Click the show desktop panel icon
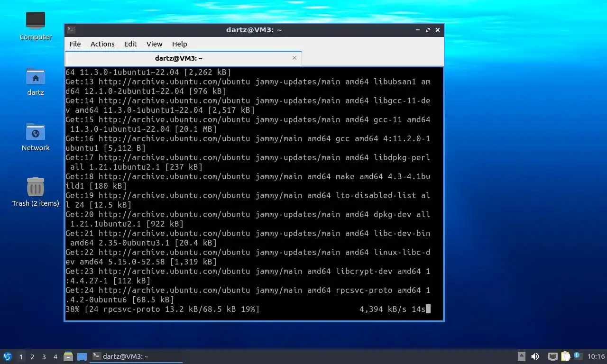The width and height of the screenshot is (607, 364). (82, 356)
